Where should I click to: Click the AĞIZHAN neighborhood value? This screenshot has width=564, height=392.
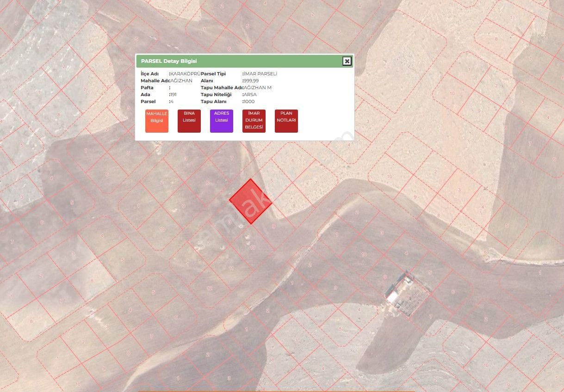tap(181, 81)
